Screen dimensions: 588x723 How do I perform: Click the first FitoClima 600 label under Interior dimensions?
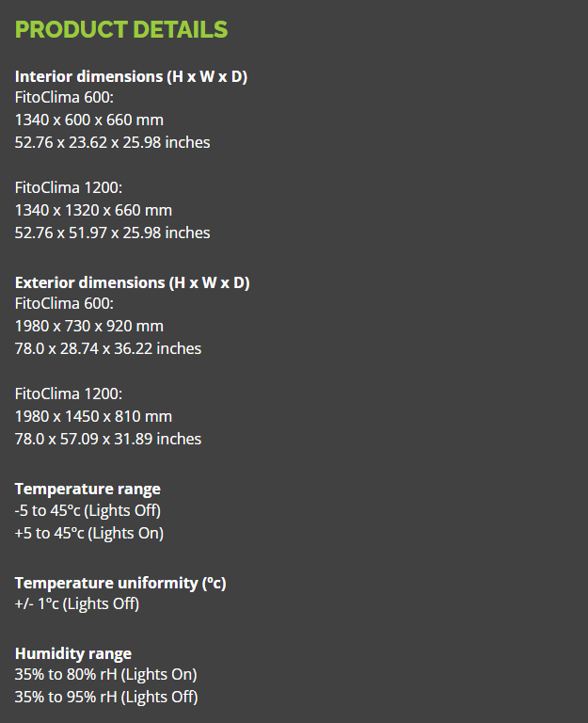64,97
